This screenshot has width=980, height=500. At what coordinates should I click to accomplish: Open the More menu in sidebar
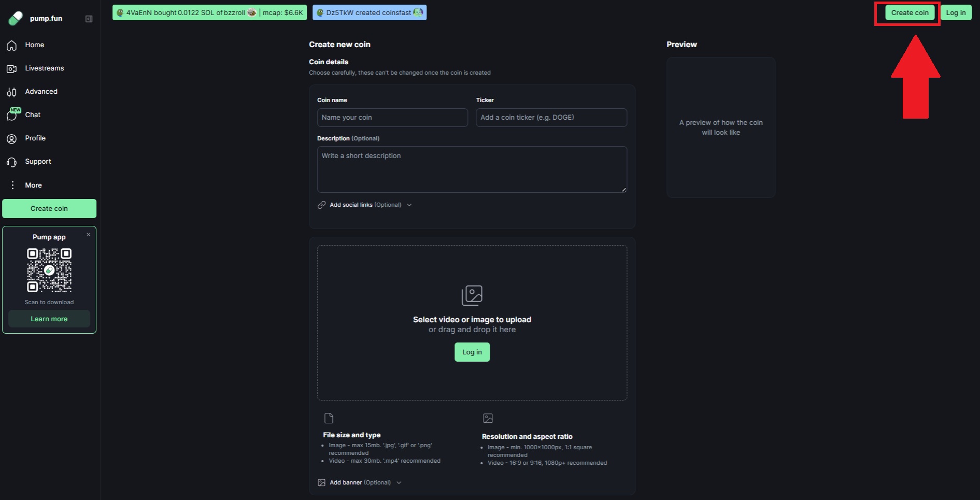pos(33,185)
